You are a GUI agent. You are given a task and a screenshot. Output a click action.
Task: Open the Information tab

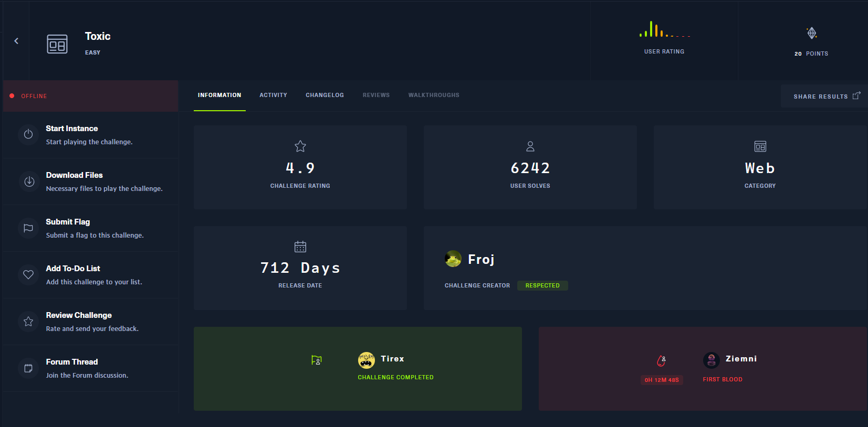click(x=219, y=95)
